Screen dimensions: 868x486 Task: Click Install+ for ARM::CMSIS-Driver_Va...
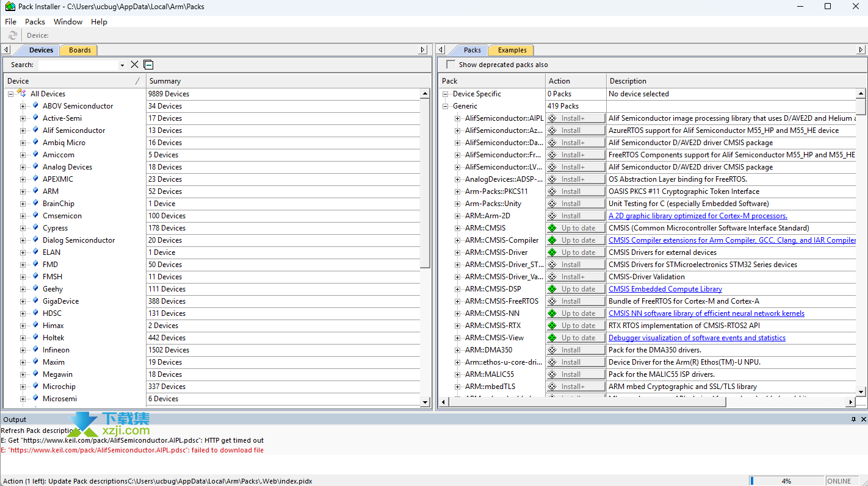(576, 277)
